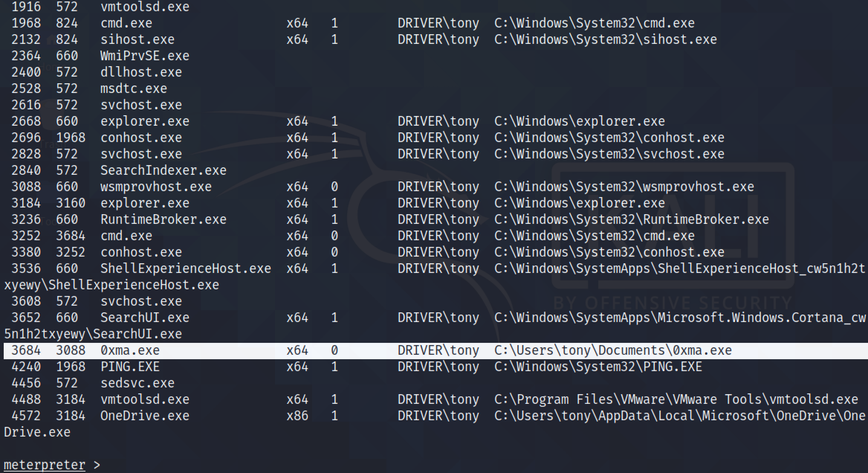Click svchost.exe in PID 3608 row
This screenshot has height=473, width=868.
click(141, 301)
